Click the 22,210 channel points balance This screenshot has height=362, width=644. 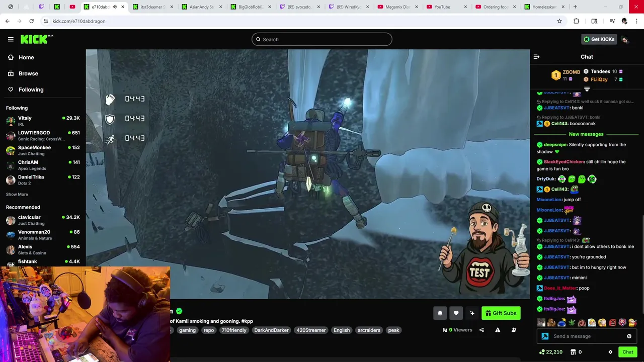point(550,352)
